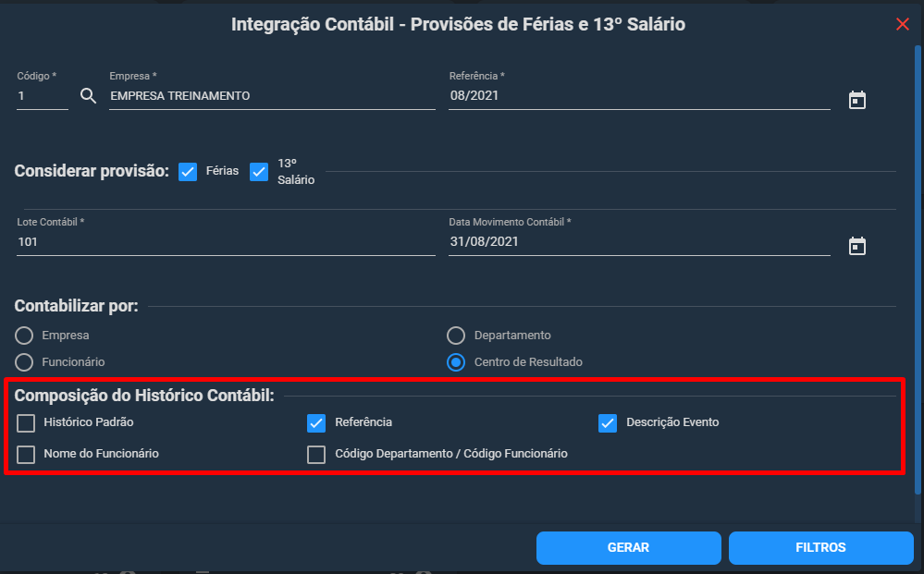Select Centro de Resultado radio option
This screenshot has width=924, height=574.
pyautogui.click(x=456, y=362)
